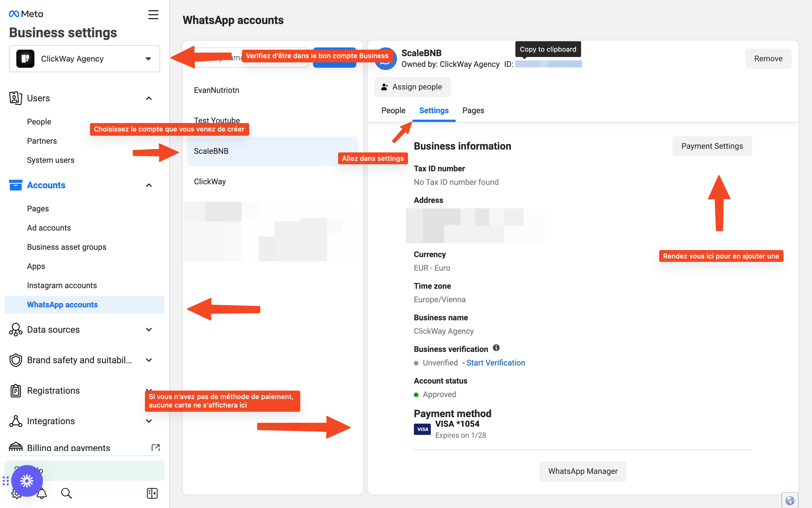Click the Business verification info icon

pos(496,348)
